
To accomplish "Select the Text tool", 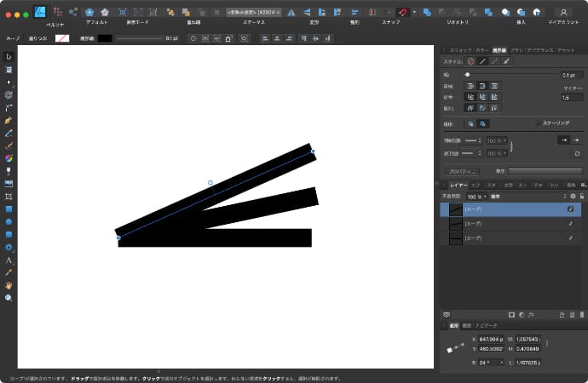I will click(9, 260).
